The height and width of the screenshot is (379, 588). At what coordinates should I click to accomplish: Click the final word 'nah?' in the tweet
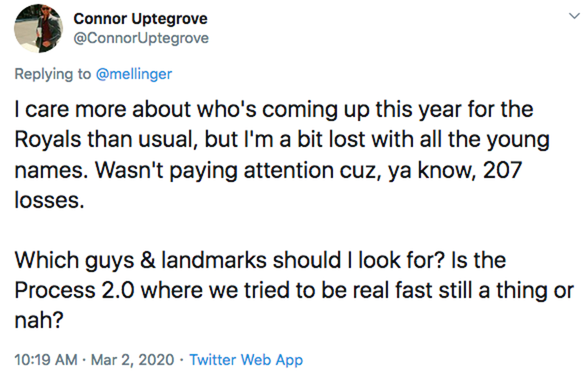[39, 321]
